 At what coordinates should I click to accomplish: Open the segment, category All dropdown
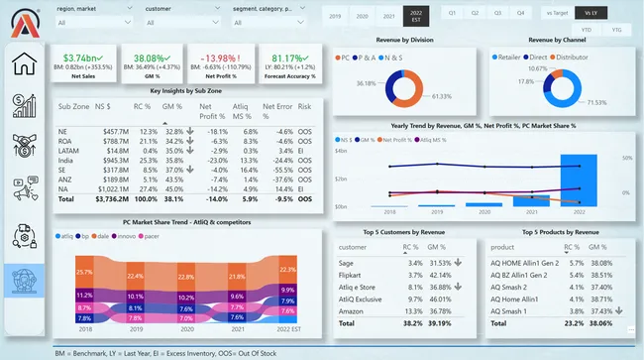point(268,22)
